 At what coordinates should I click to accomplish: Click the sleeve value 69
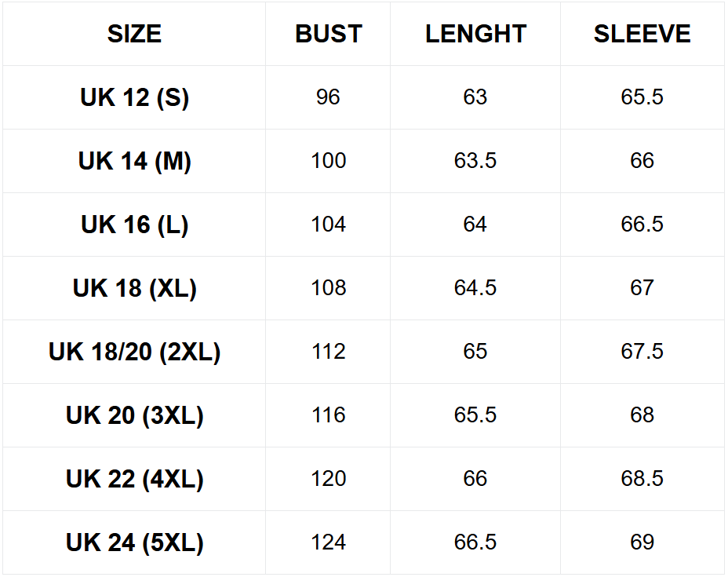pos(642,542)
